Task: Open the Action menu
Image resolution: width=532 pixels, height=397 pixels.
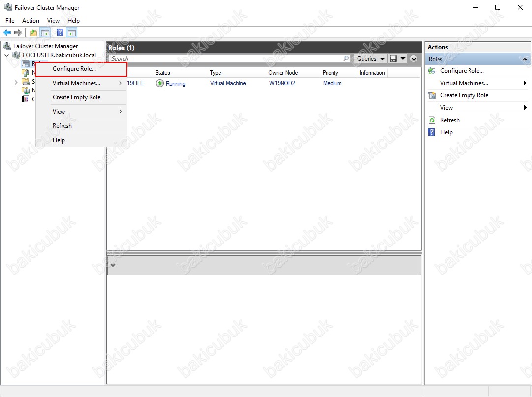Action: tap(31, 21)
